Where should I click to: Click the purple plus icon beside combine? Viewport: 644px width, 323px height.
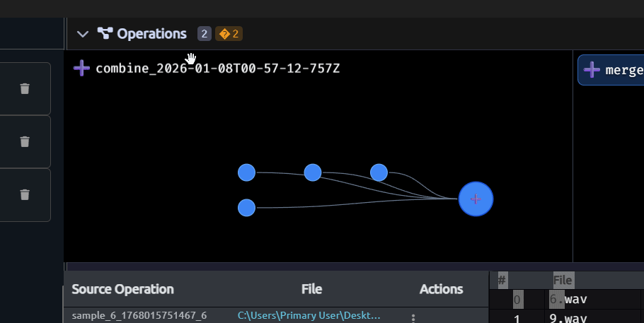pyautogui.click(x=82, y=69)
